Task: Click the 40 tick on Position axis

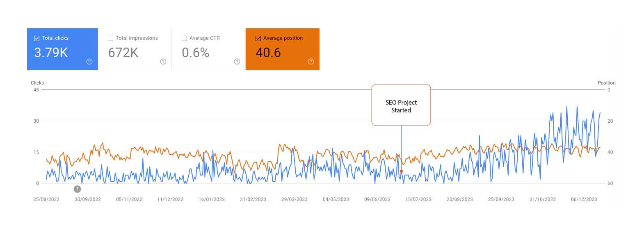Action: (x=610, y=152)
